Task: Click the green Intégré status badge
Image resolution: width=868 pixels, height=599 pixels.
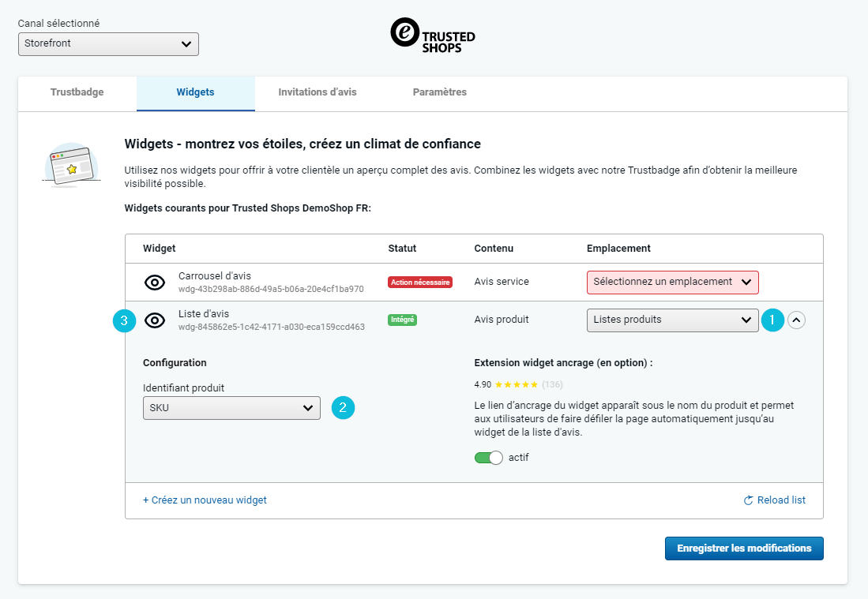Action: [402, 320]
